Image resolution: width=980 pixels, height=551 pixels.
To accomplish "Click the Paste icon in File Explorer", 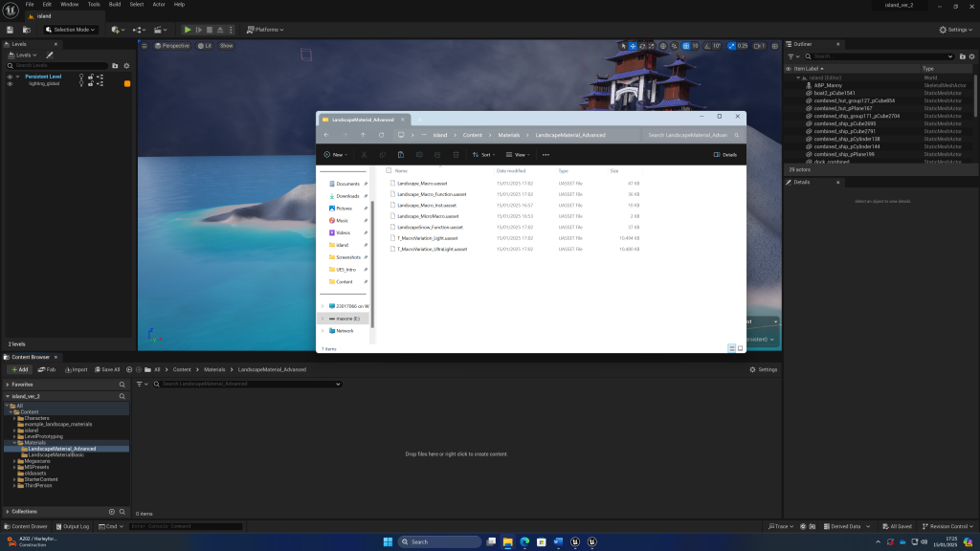I will pyautogui.click(x=401, y=155).
